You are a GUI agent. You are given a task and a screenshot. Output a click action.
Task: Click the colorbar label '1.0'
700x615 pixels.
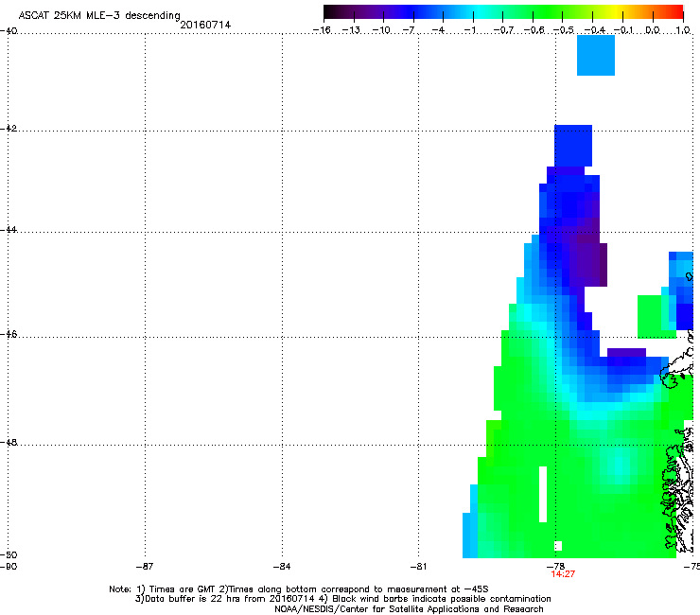click(683, 30)
